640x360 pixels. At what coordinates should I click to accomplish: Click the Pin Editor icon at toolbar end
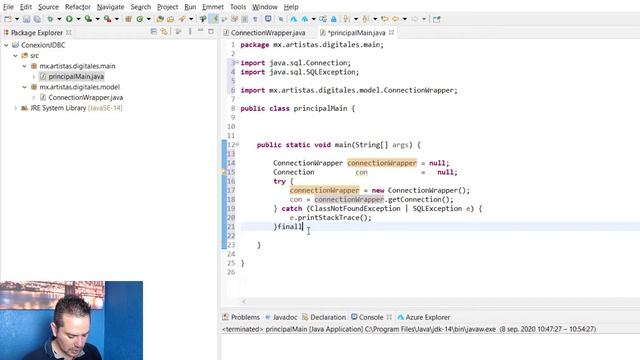tap(437, 19)
